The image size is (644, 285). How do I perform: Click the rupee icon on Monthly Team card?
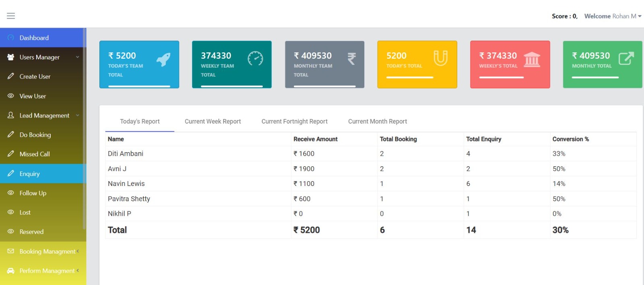(351, 59)
